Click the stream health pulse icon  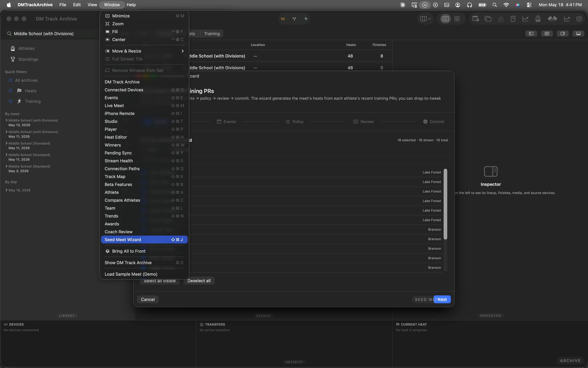tap(306, 19)
